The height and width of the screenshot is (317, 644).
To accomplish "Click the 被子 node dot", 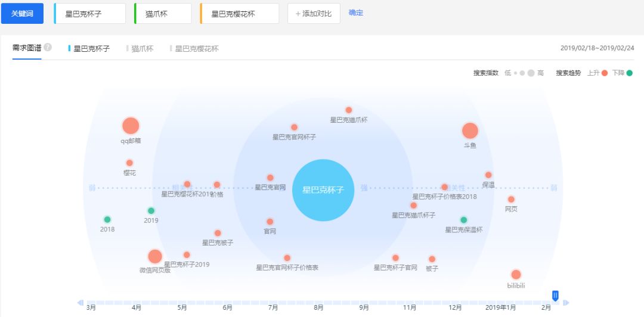I will point(432,259).
